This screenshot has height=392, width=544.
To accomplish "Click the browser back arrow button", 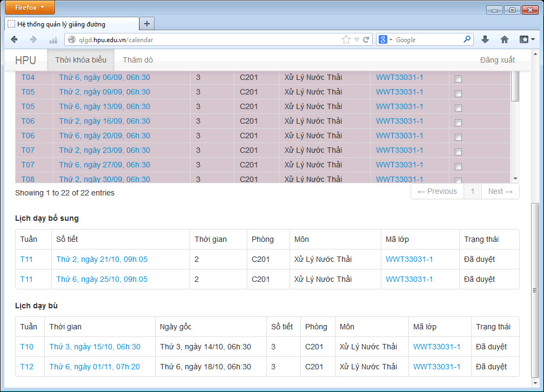I will pos(15,39).
